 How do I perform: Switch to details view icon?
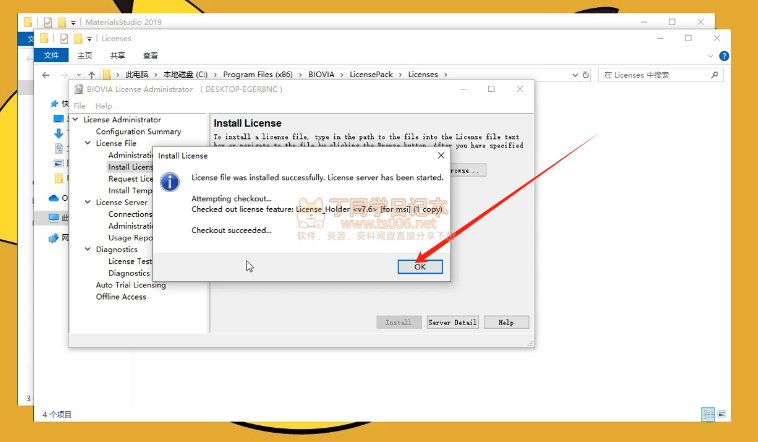point(708,414)
